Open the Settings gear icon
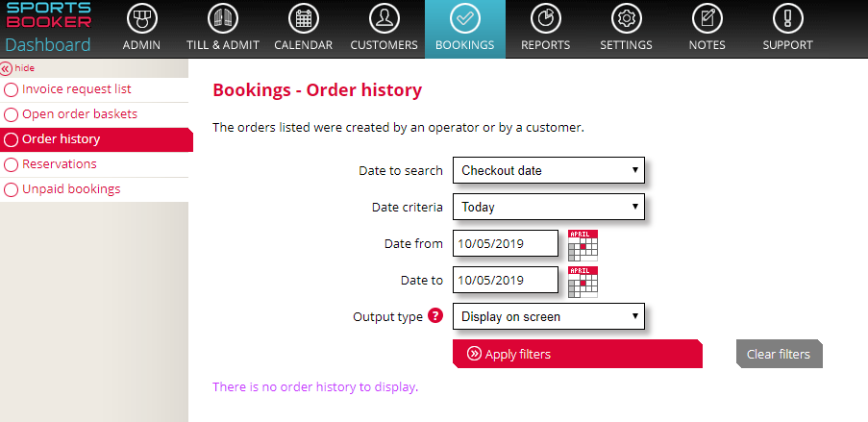This screenshot has height=422, width=868. click(x=626, y=18)
